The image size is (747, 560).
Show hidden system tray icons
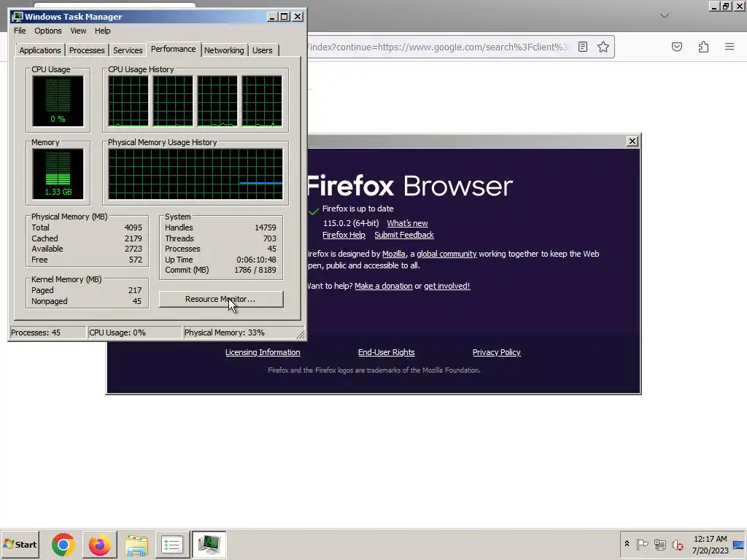tap(627, 544)
